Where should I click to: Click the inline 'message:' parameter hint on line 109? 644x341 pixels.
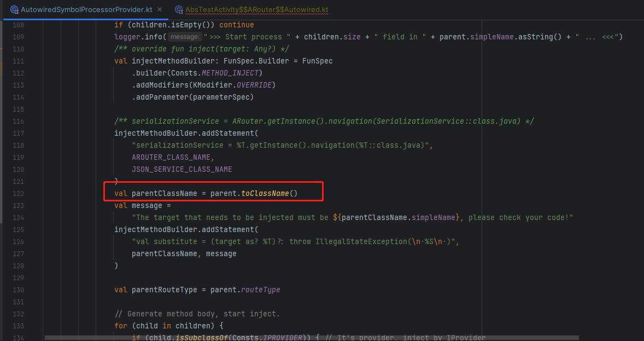point(185,37)
